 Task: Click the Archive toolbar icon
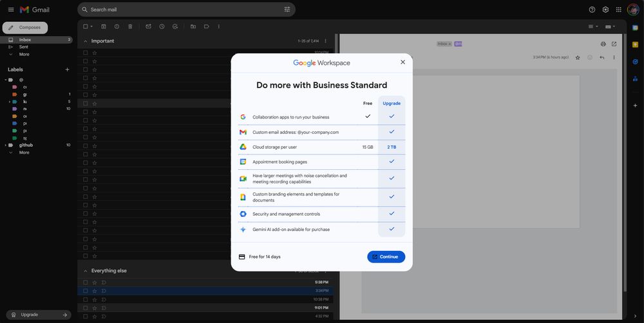point(104,26)
